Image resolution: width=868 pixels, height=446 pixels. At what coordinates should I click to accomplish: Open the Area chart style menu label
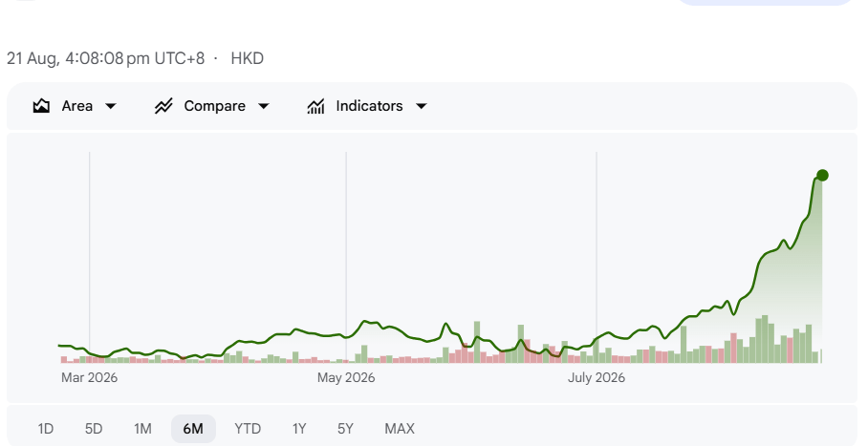tap(76, 106)
